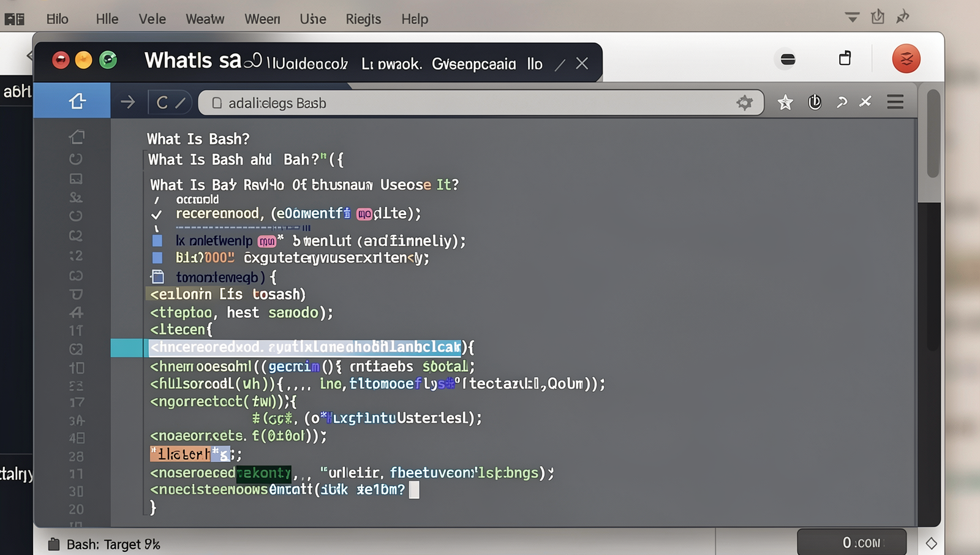The height and width of the screenshot is (555, 980).
Task: Click the heading What Is Bash?
Action: click(198, 139)
